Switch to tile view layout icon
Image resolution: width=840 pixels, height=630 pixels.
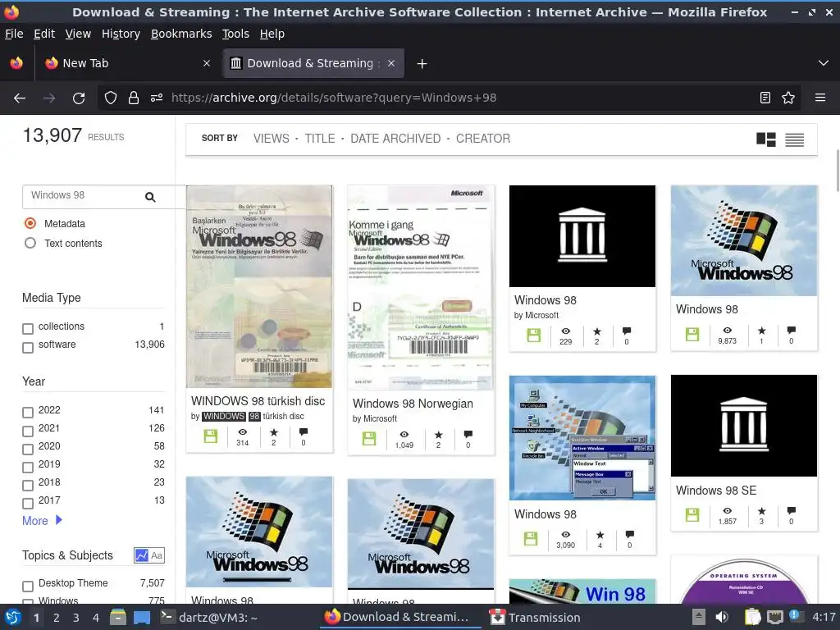click(765, 139)
